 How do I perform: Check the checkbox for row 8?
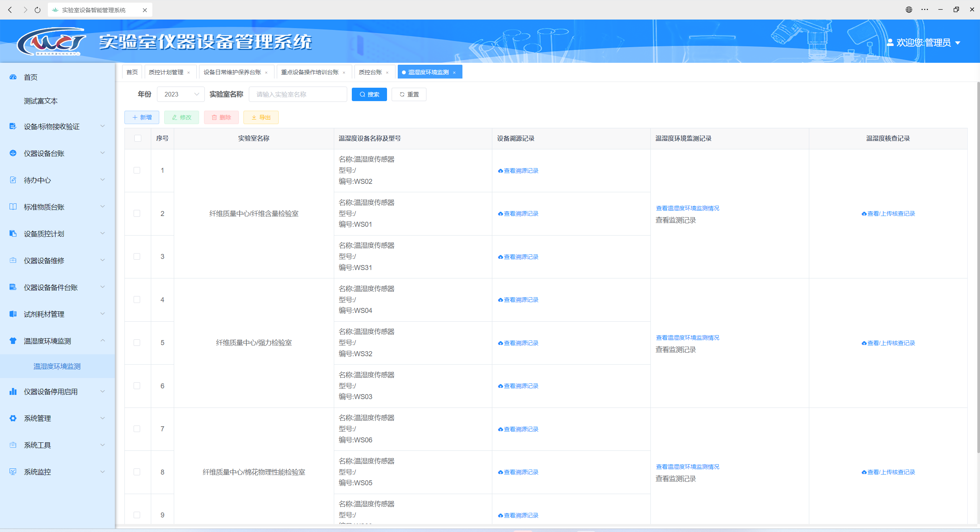(137, 472)
